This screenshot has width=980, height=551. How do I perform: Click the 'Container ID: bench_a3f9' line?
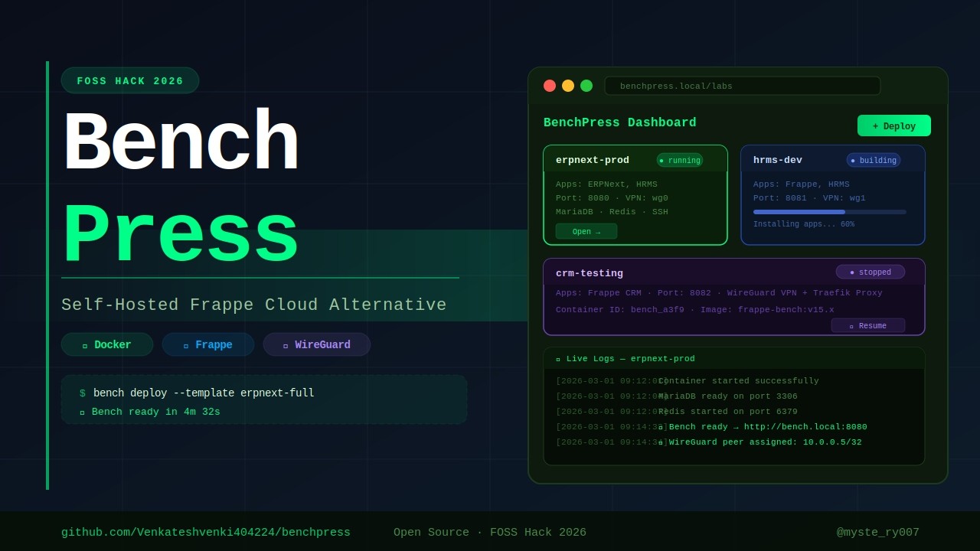point(695,309)
